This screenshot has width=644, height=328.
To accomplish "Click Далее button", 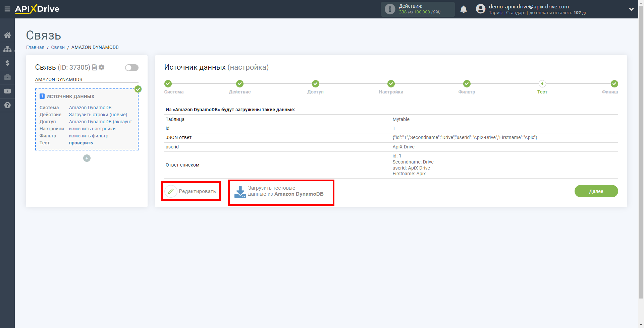I will coord(596,191).
